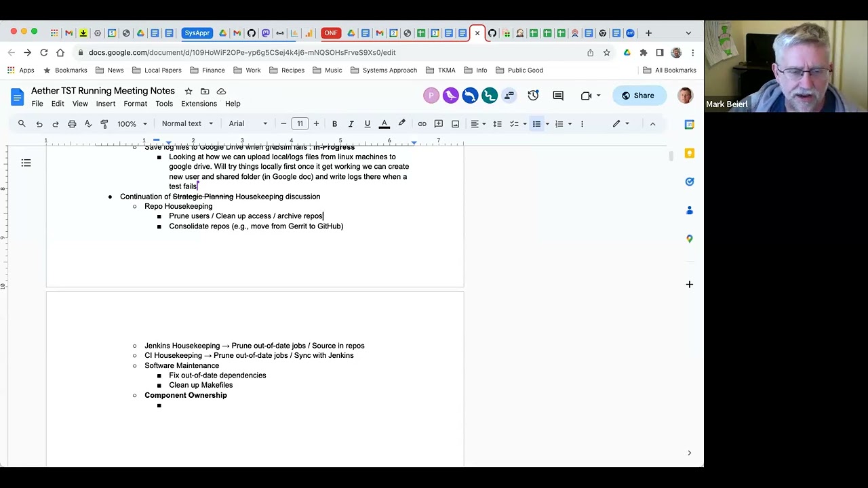The height and width of the screenshot is (488, 868).
Task: Toggle the checklist formatting
Action: [x=514, y=123]
